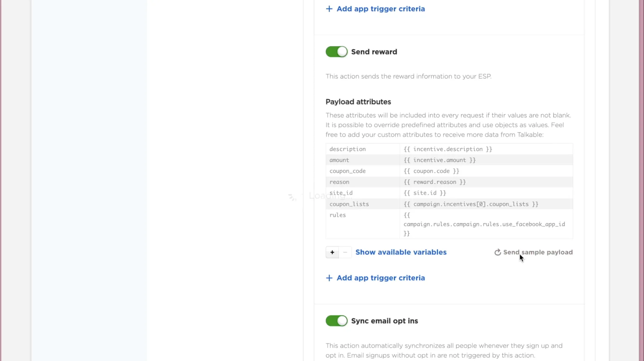Add app trigger criteria below the payload table
This screenshot has height=361, width=644.
375,278
